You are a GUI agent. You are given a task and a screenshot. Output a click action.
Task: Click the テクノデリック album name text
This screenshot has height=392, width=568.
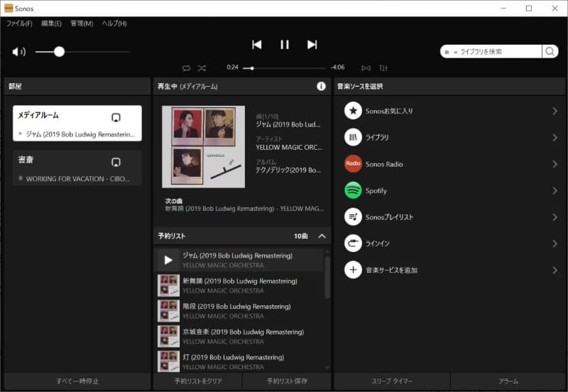(288, 170)
